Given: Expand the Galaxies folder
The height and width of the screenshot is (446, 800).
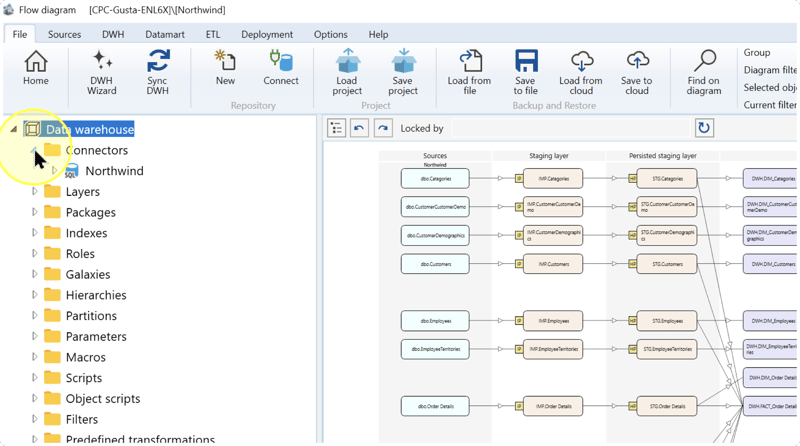Looking at the screenshot, I should pos(35,274).
